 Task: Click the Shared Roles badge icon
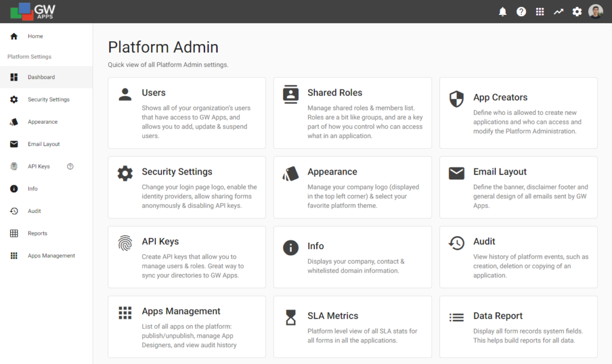pos(291,94)
